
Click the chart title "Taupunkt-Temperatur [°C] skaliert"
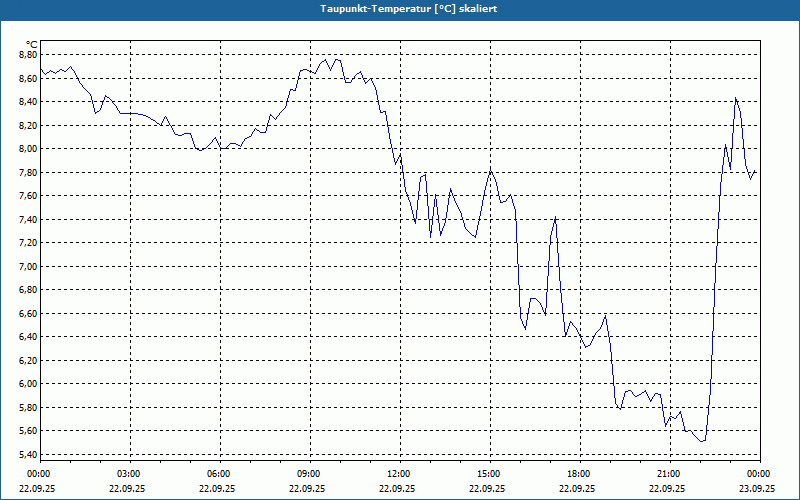tap(409, 9)
